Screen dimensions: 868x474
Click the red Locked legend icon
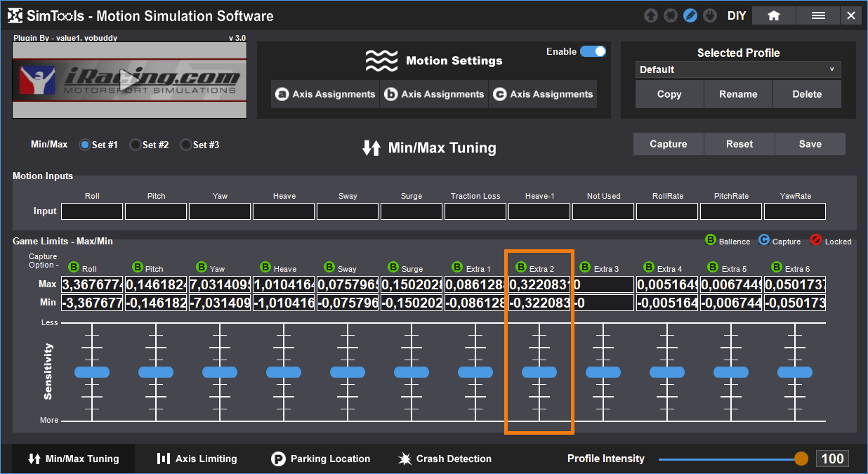816,240
